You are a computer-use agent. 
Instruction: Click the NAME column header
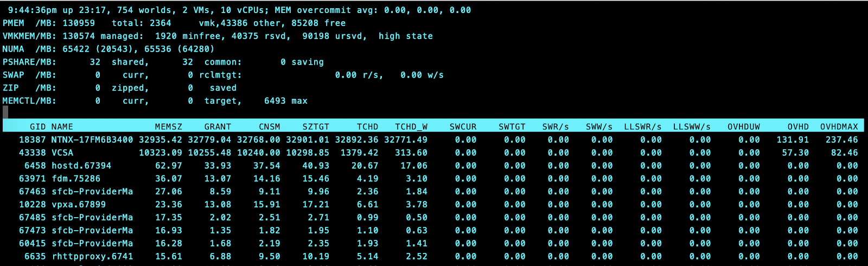(x=62, y=126)
